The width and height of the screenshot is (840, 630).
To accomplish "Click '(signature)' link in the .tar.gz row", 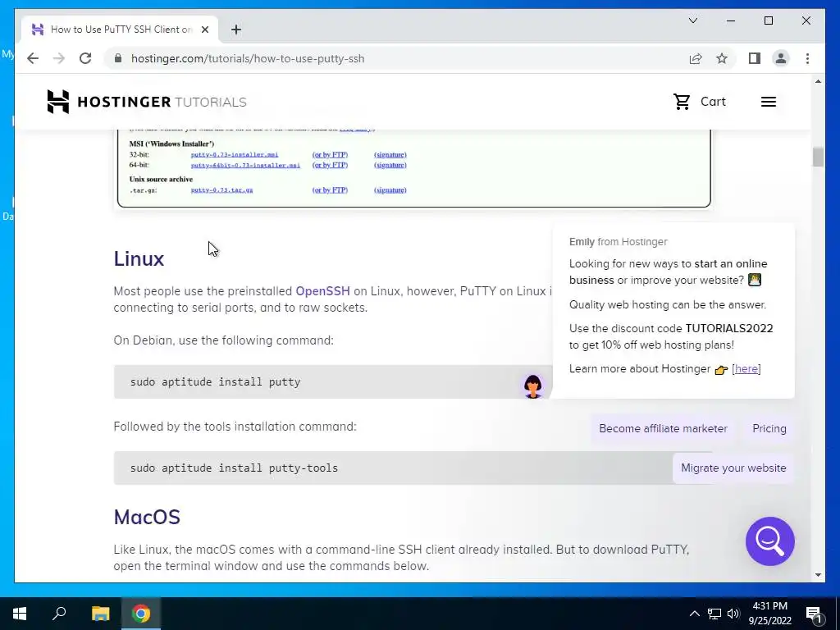I will pos(390,190).
